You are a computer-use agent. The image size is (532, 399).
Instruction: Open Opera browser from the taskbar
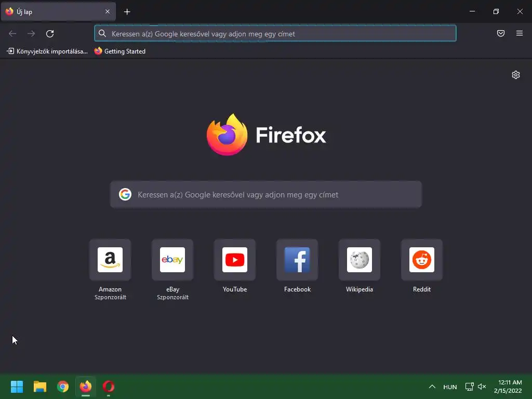pyautogui.click(x=109, y=387)
